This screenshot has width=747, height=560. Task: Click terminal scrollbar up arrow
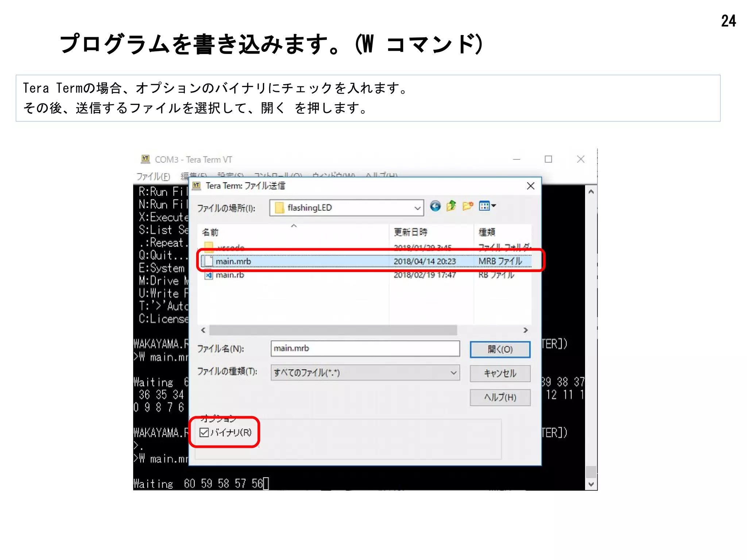pyautogui.click(x=591, y=192)
